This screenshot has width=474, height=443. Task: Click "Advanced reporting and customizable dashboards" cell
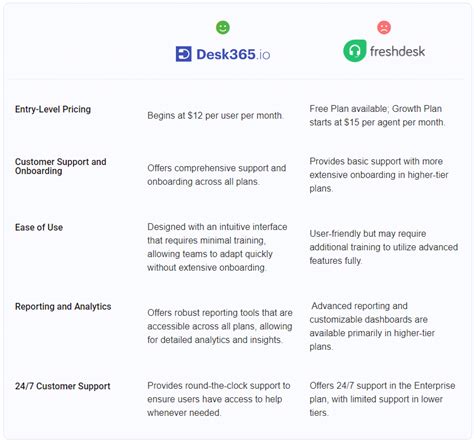[x=372, y=326]
